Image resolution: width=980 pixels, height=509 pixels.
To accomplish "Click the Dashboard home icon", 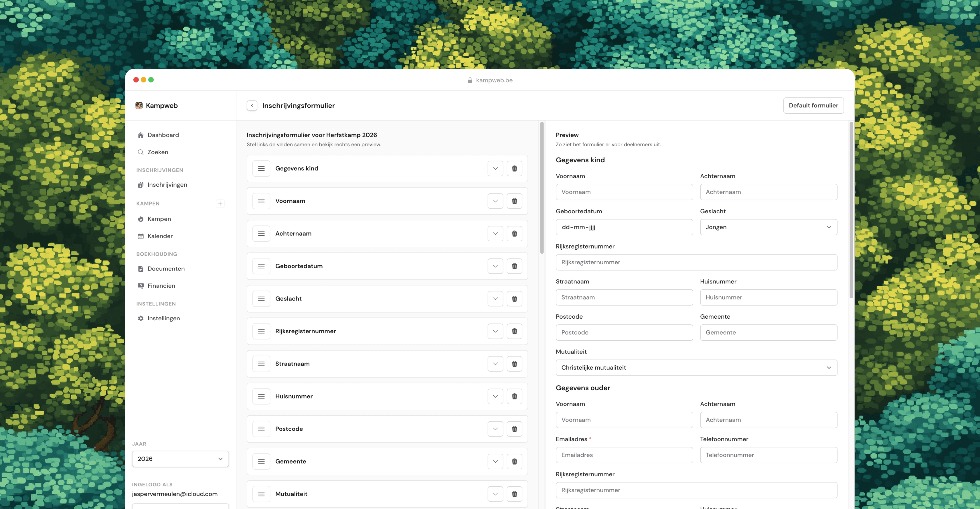I will (140, 135).
